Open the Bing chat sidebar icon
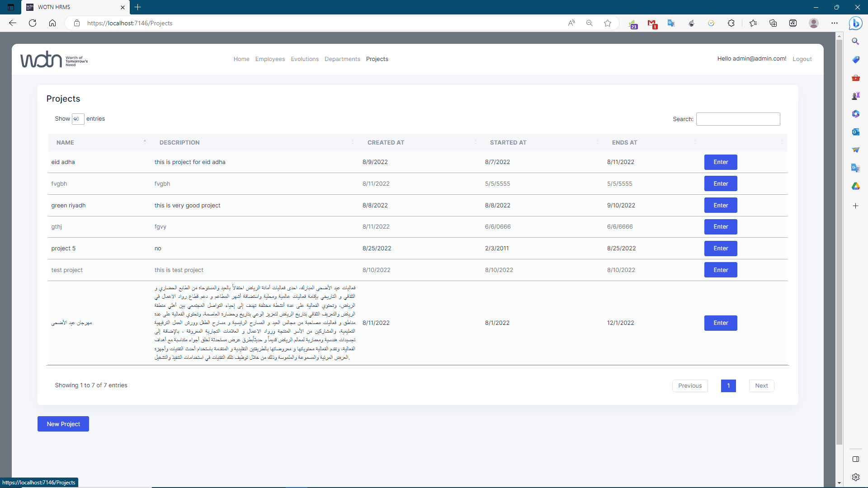 [855, 23]
